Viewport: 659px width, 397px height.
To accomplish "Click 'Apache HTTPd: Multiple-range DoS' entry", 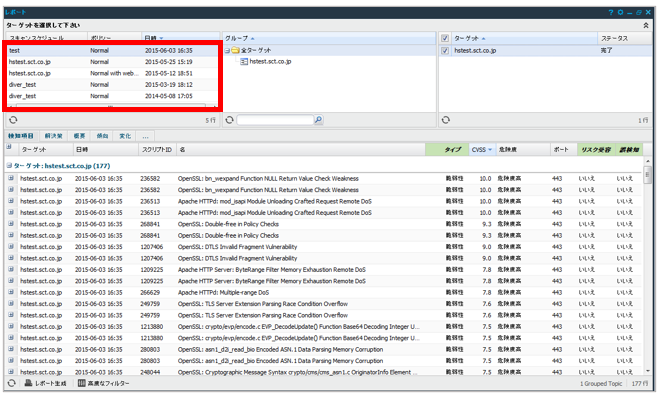I will pyautogui.click(x=223, y=292).
